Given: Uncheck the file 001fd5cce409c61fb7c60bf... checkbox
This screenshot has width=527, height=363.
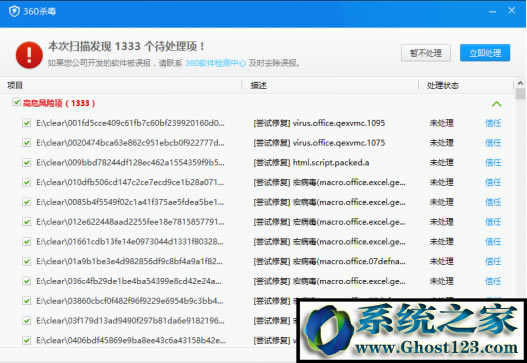Looking at the screenshot, I should [x=27, y=123].
